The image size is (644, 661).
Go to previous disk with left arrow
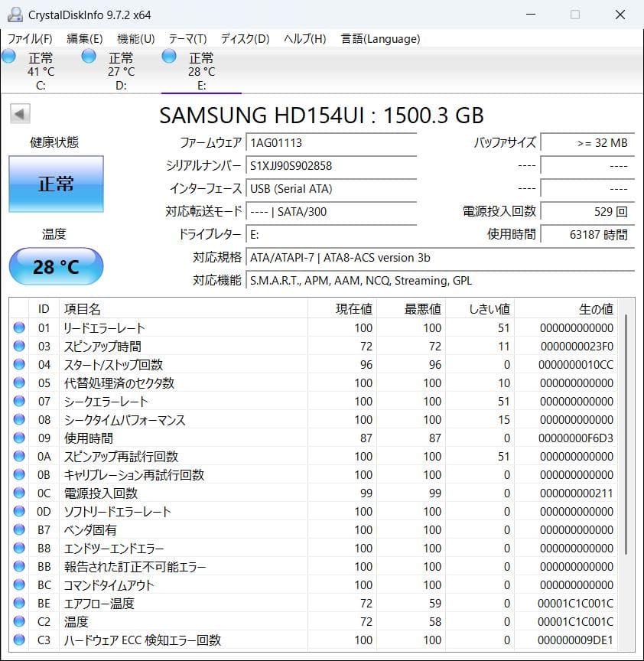click(x=20, y=114)
